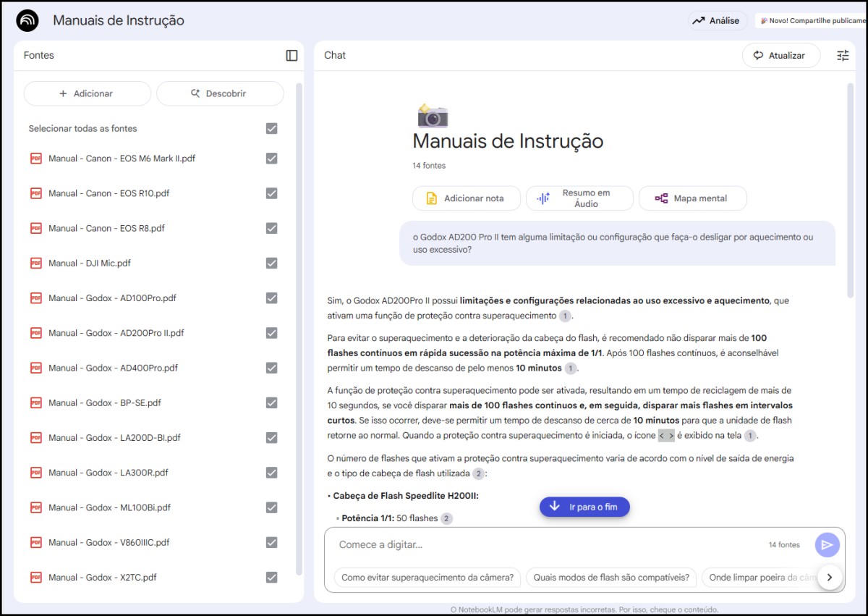Viewport: 868px width, 616px height.
Task: Toggle Selecionar todas as fontes checkbox
Action: pyautogui.click(x=271, y=129)
